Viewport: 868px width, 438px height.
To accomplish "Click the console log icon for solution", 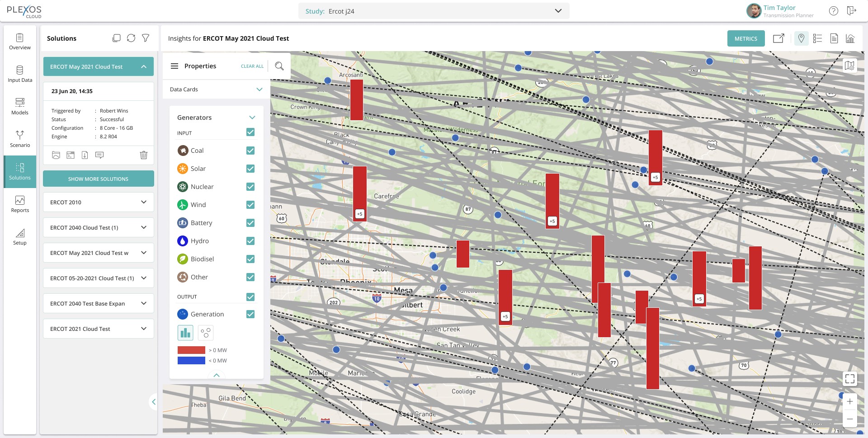I will (x=71, y=155).
